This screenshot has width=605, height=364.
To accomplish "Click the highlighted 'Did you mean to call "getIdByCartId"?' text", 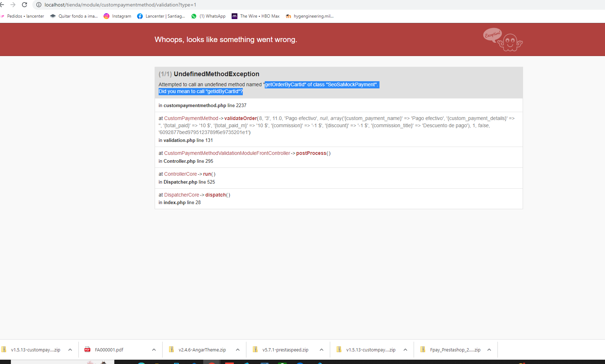I will click(201, 92).
